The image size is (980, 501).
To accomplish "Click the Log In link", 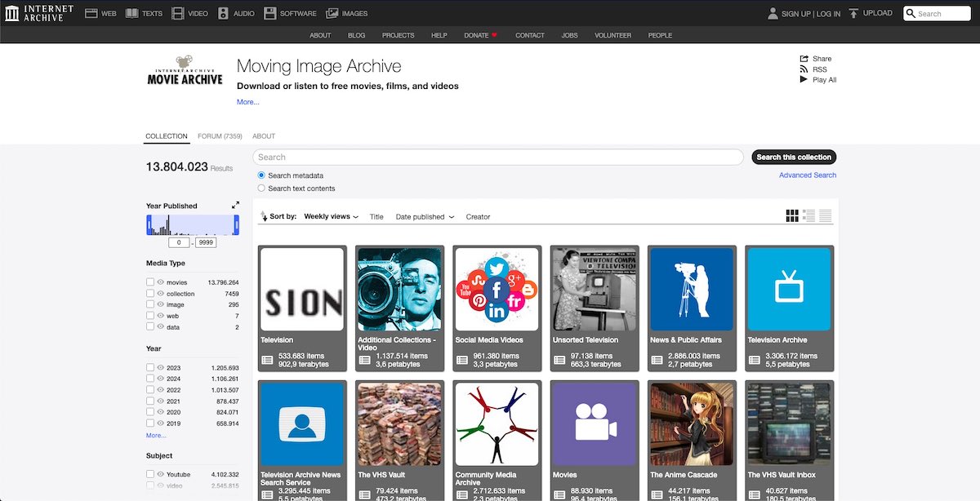I will tap(828, 14).
